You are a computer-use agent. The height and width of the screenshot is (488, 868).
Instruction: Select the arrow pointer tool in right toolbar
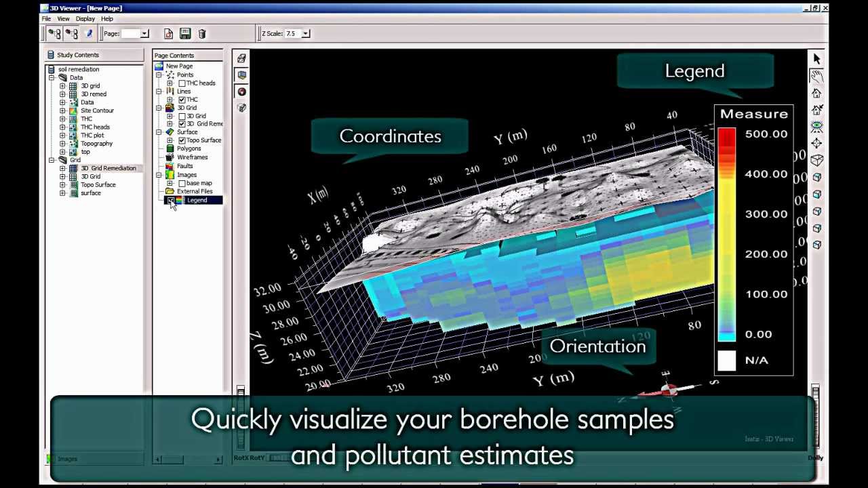816,60
